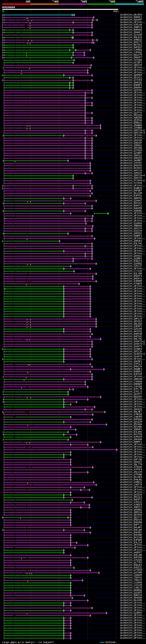This screenshot has height=644, width=146.
Task: Click the white query sequence bar
Action: click(60, 10)
